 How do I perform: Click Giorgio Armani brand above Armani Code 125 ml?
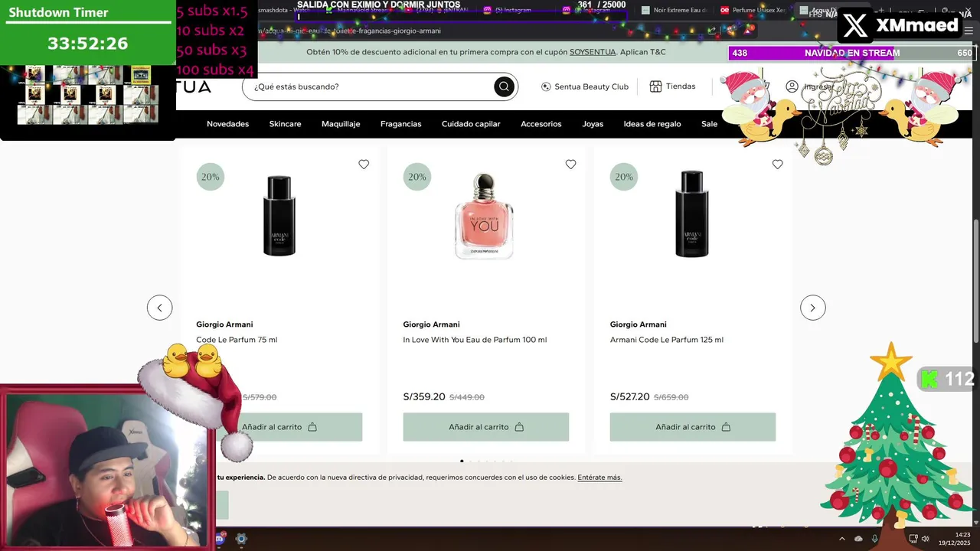point(638,324)
